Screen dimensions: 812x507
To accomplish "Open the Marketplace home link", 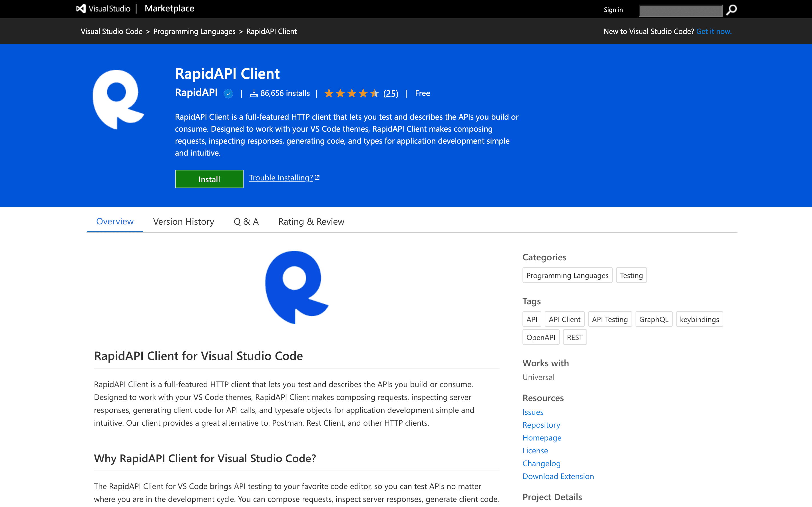I will click(x=169, y=8).
